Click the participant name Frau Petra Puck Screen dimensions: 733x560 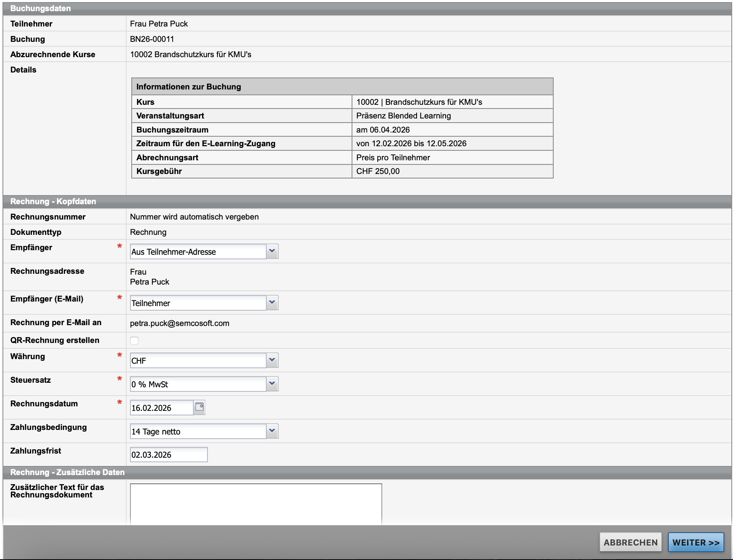coord(159,24)
